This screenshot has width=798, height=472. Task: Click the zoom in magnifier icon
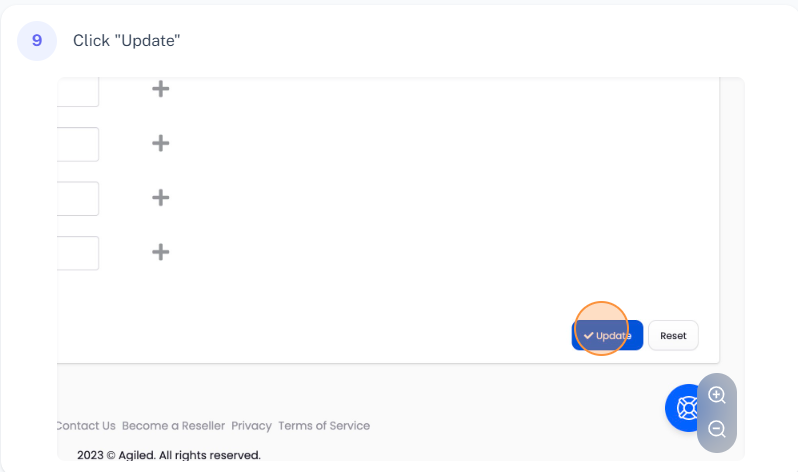(716, 395)
